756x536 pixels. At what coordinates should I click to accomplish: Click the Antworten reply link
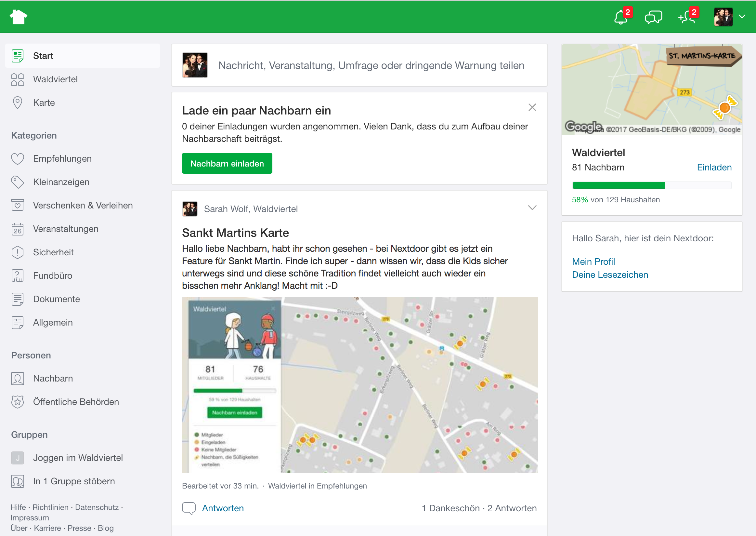tap(223, 508)
